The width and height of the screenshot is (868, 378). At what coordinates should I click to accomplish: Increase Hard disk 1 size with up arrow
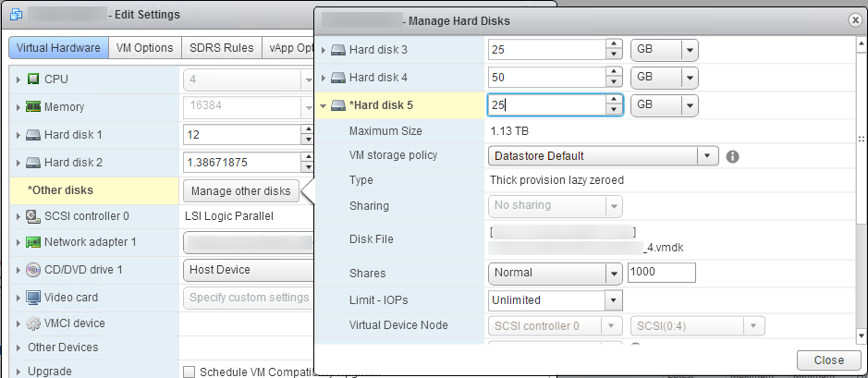tap(307, 129)
